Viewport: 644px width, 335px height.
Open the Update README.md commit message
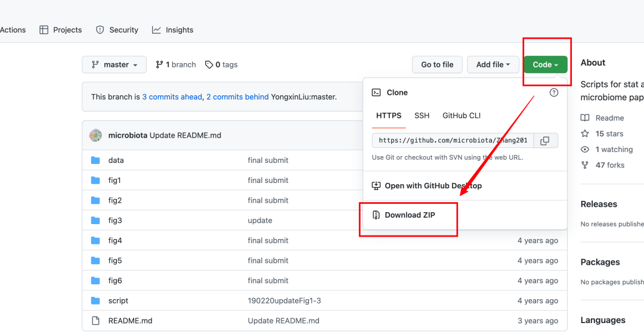(x=185, y=135)
